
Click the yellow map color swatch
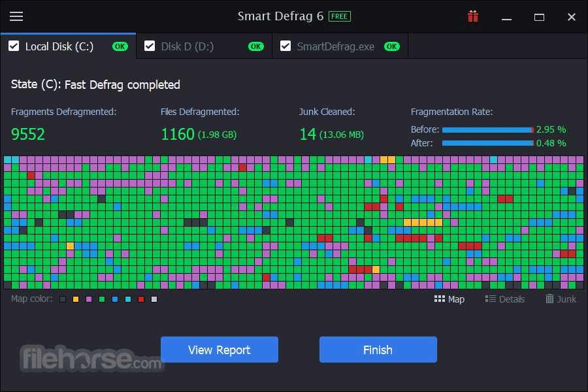[76, 299]
